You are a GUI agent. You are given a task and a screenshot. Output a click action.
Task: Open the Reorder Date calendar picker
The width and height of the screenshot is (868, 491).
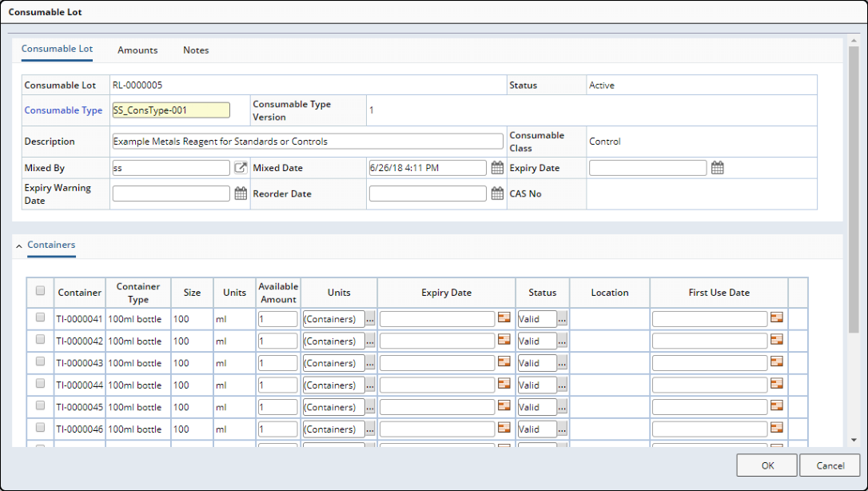(x=497, y=193)
